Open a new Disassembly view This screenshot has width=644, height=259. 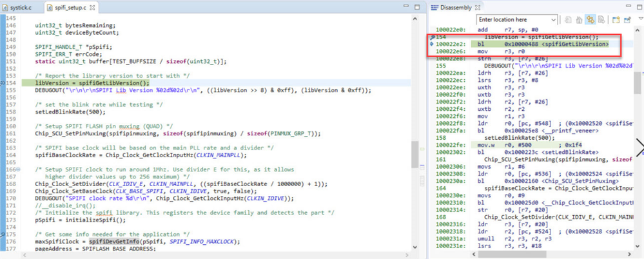click(616, 20)
